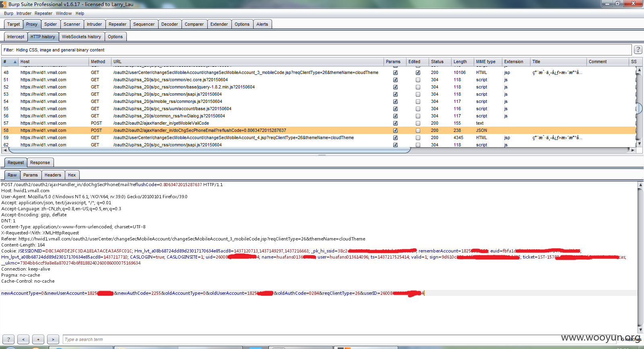
Task: Open the Decoder tab
Action: [x=169, y=24]
